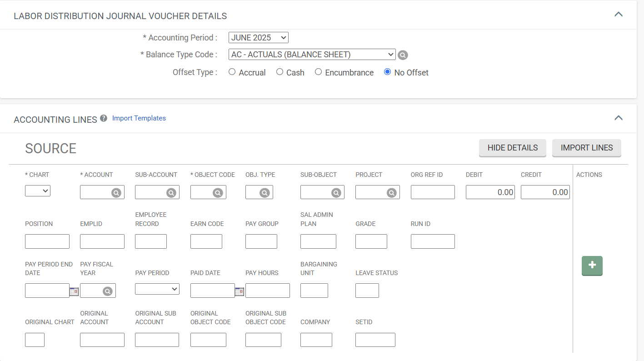The image size is (644, 361).
Task: Collapse Labor Distribution Journal Voucher Details section
Action: click(x=618, y=15)
